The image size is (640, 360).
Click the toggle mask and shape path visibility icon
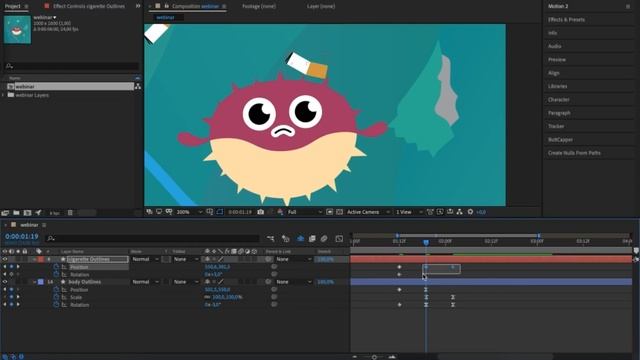[220, 212]
